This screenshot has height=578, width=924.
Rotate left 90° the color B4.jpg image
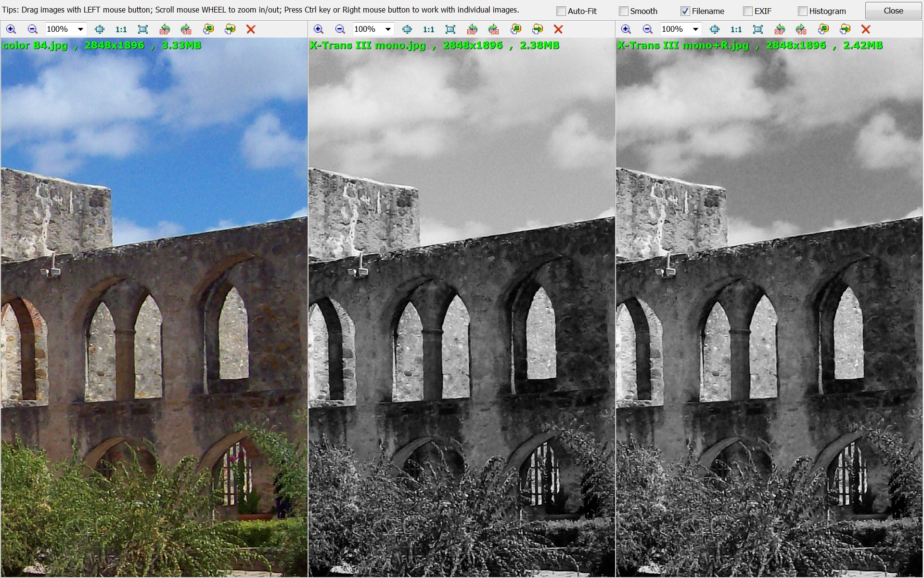click(165, 29)
